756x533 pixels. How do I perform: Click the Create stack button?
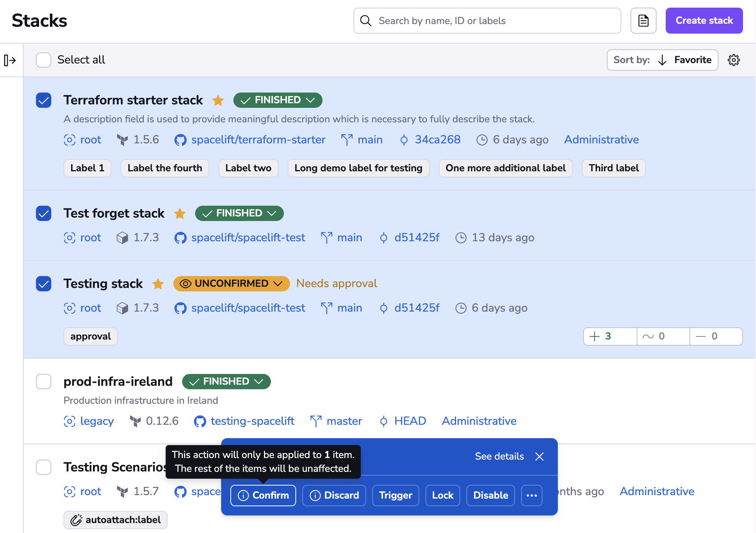click(x=704, y=21)
